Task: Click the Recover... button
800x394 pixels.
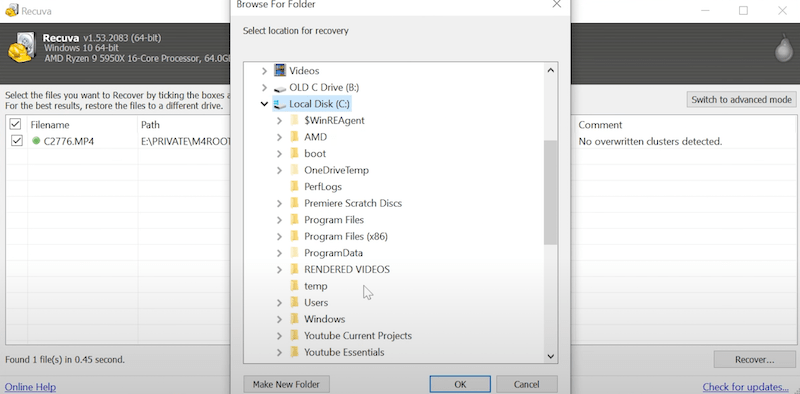Action: click(x=755, y=359)
